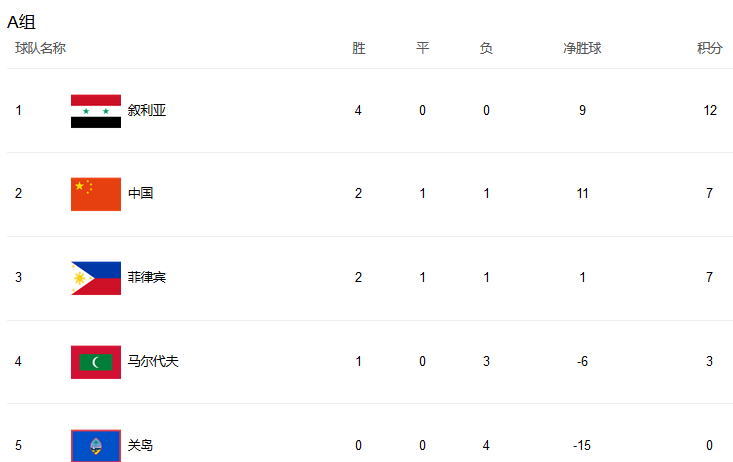Viewport: 733px width, 462px height.
Task: Open the 叙利亚 team link
Action: click(x=146, y=111)
